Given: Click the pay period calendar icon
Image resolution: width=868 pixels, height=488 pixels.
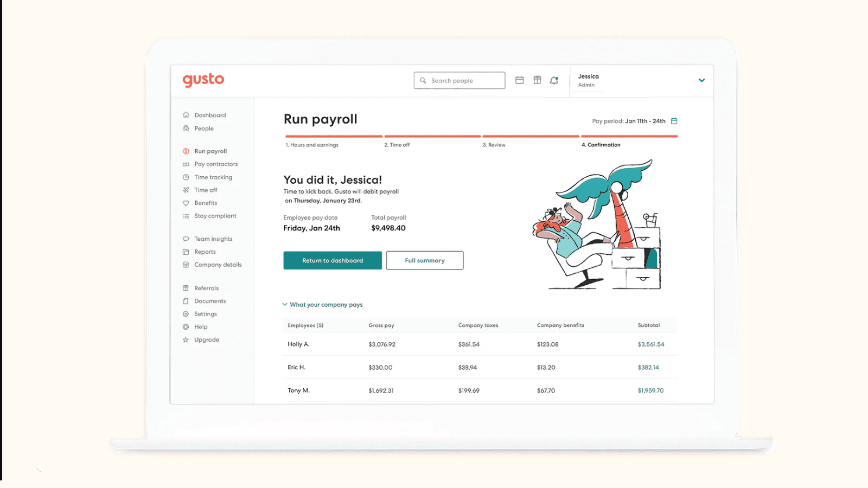Looking at the screenshot, I should coord(674,121).
